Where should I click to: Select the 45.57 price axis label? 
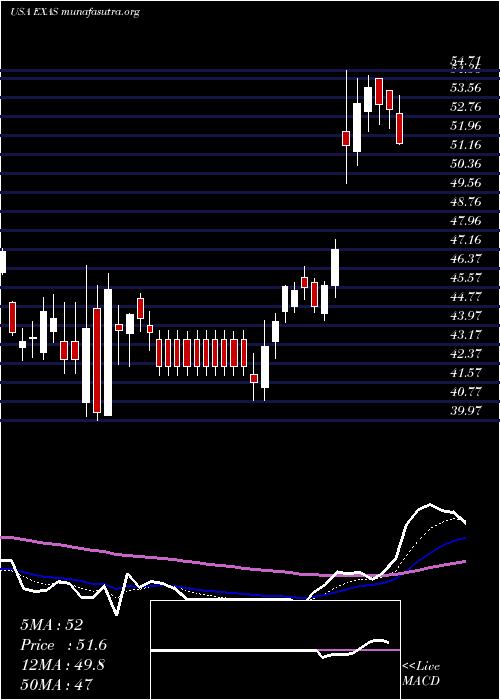tap(466, 277)
